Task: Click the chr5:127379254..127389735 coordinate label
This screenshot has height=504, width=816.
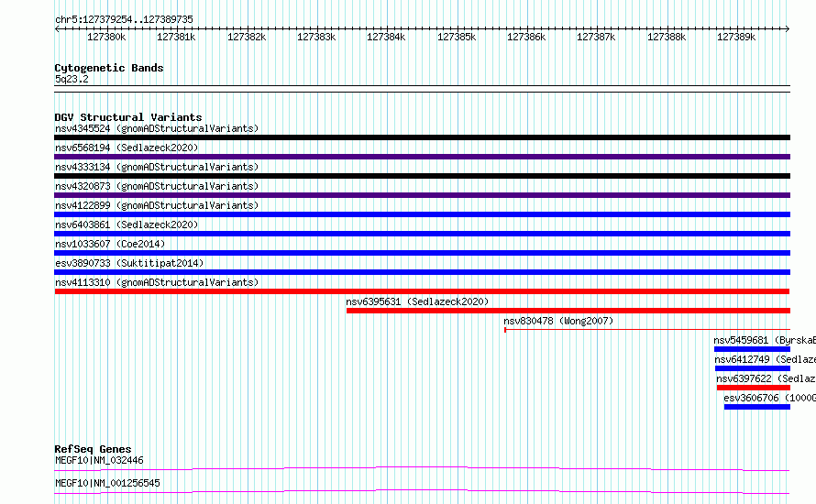Action: pos(124,20)
